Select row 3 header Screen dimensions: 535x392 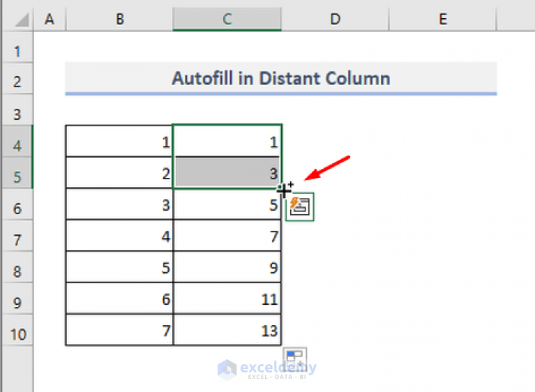coord(17,110)
